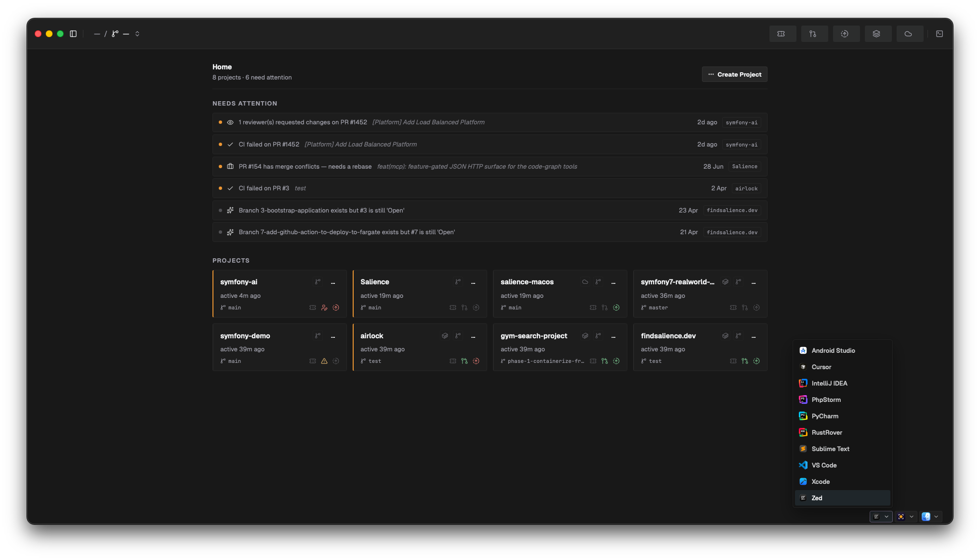Click the branch icon in the title bar breadcrumb
This screenshot has width=980, height=560.
(115, 34)
